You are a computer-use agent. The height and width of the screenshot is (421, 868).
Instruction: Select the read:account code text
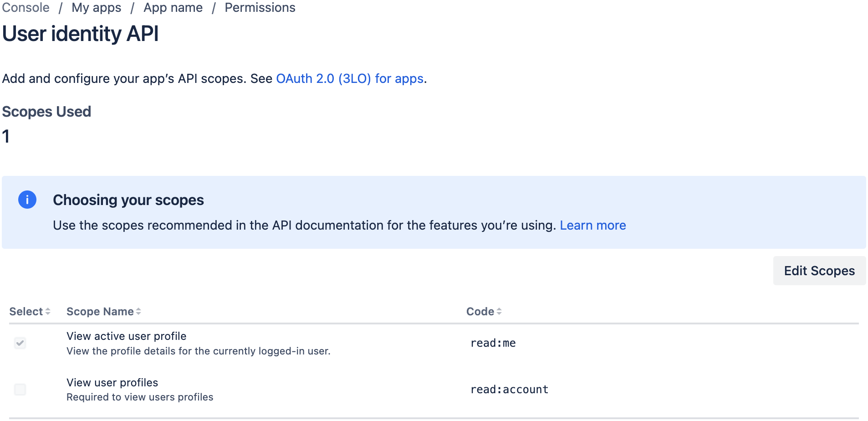(510, 390)
